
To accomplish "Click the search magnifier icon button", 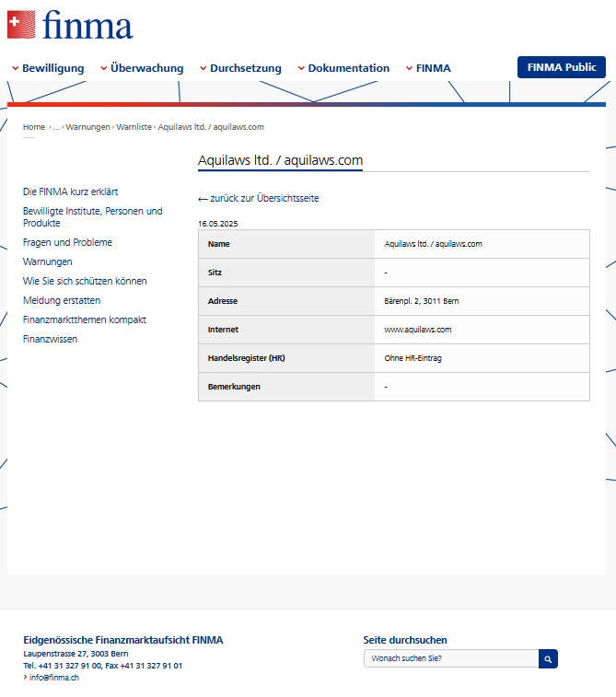I will [548, 658].
